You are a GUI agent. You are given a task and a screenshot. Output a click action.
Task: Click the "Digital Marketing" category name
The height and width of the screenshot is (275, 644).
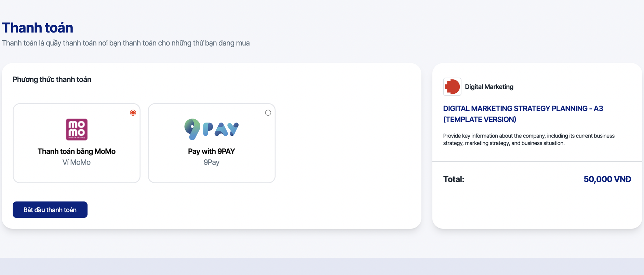tap(489, 87)
